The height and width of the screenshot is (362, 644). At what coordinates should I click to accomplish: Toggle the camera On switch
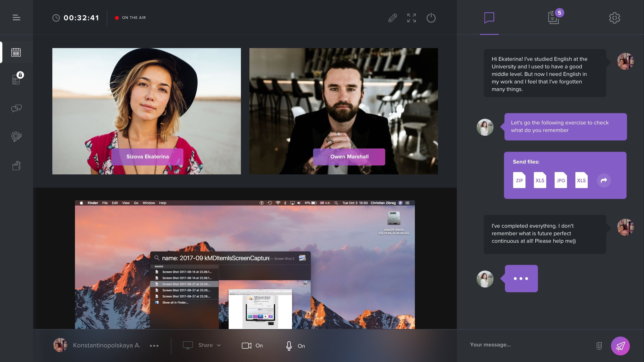(x=252, y=346)
